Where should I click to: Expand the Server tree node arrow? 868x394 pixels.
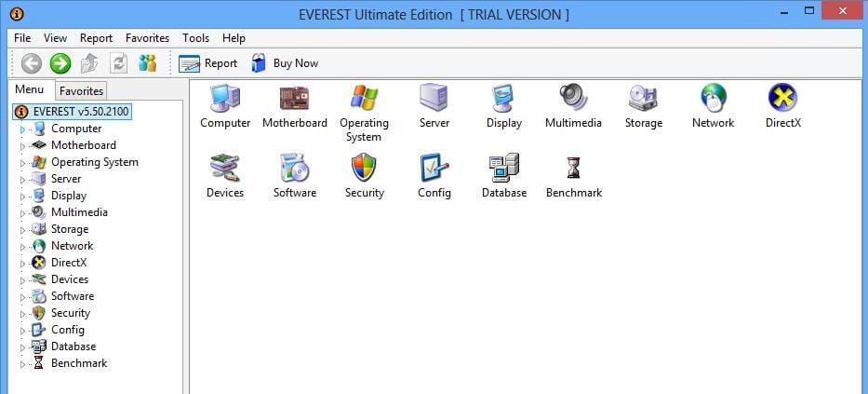click(x=22, y=180)
